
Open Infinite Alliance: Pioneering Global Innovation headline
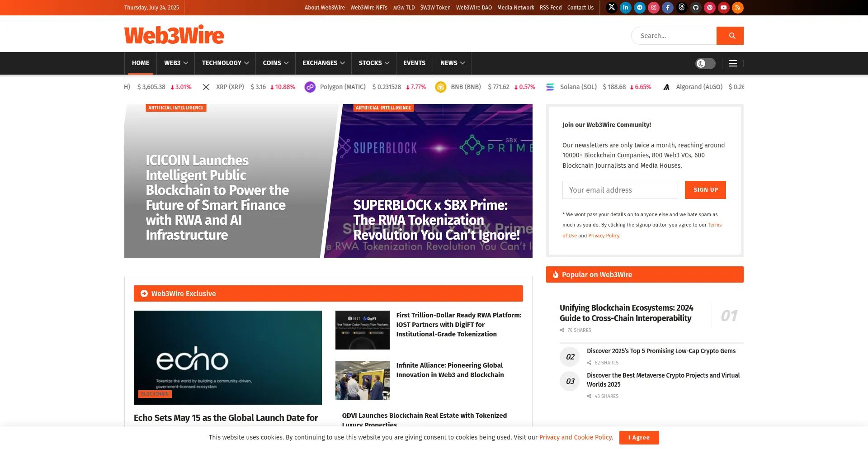(450, 370)
